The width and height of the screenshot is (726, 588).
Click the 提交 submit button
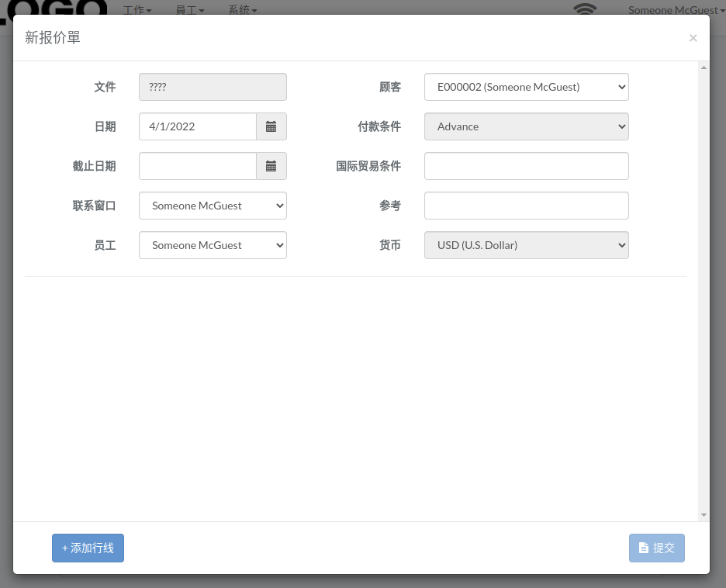point(656,548)
